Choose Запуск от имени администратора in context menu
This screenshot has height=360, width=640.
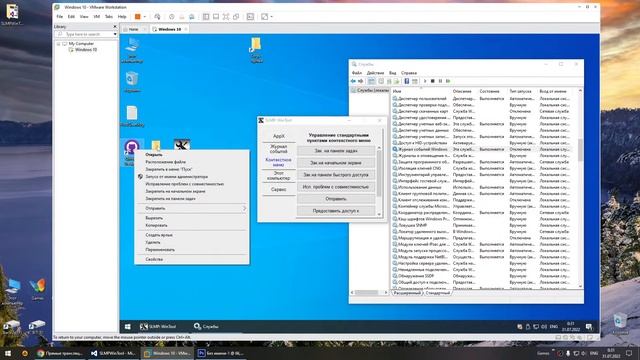tap(192, 177)
